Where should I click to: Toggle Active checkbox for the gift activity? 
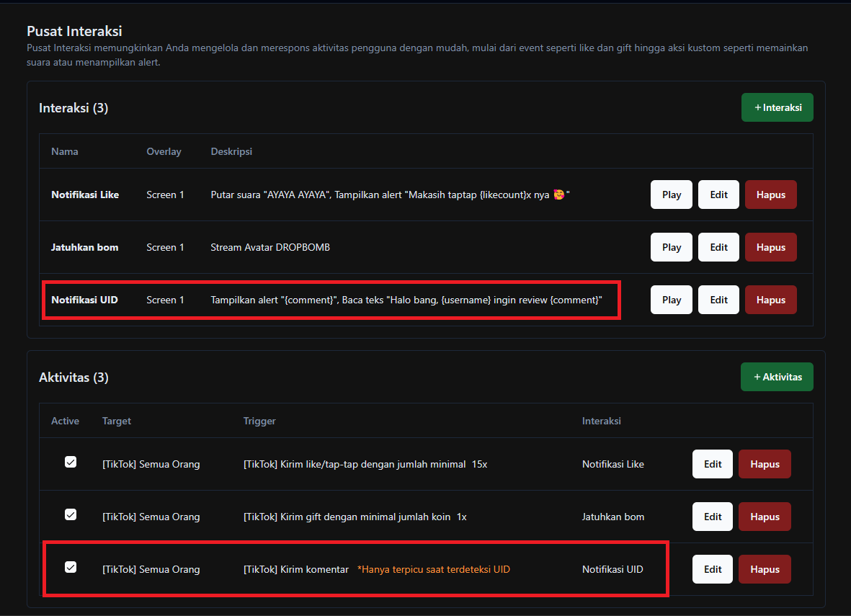[71, 515]
